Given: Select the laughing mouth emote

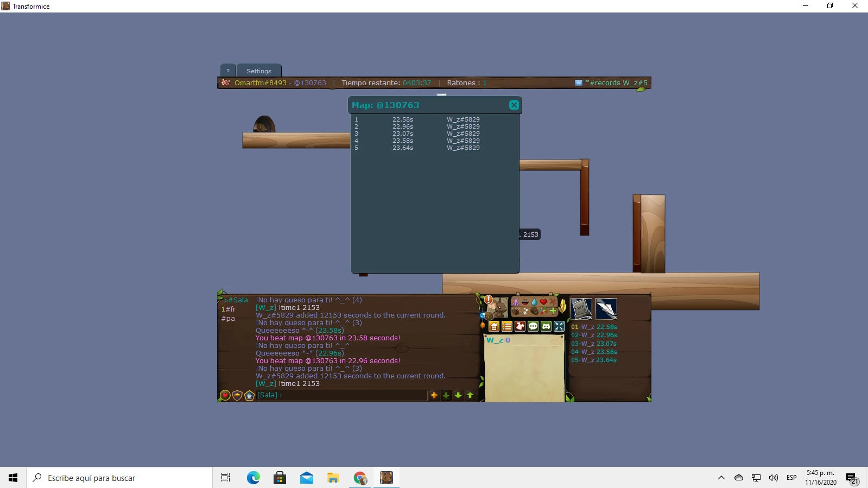Looking at the screenshot, I should click(x=525, y=302).
